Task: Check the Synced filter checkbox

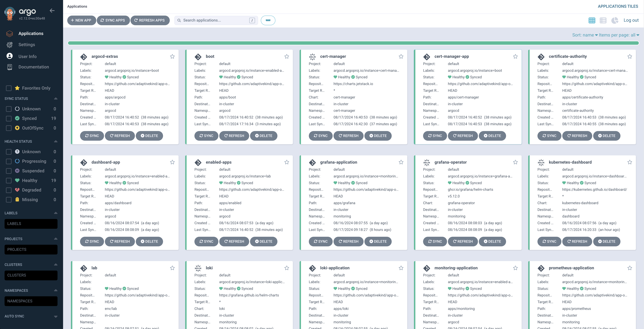Action: tap(9, 118)
